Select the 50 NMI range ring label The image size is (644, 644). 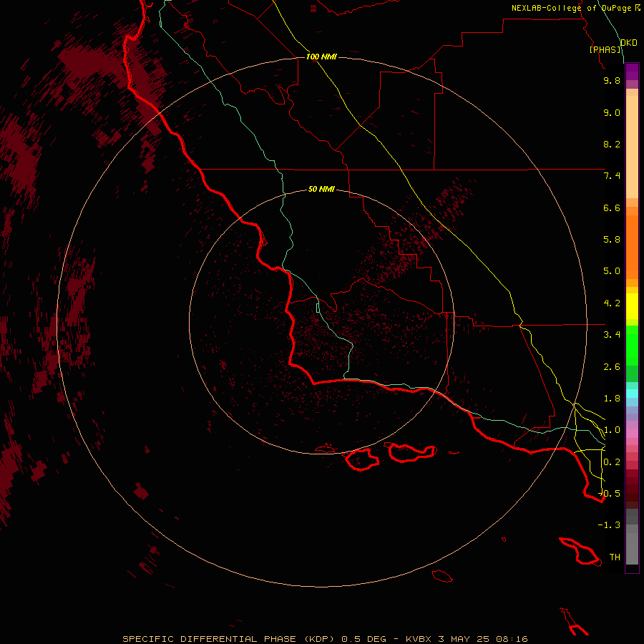point(321,189)
